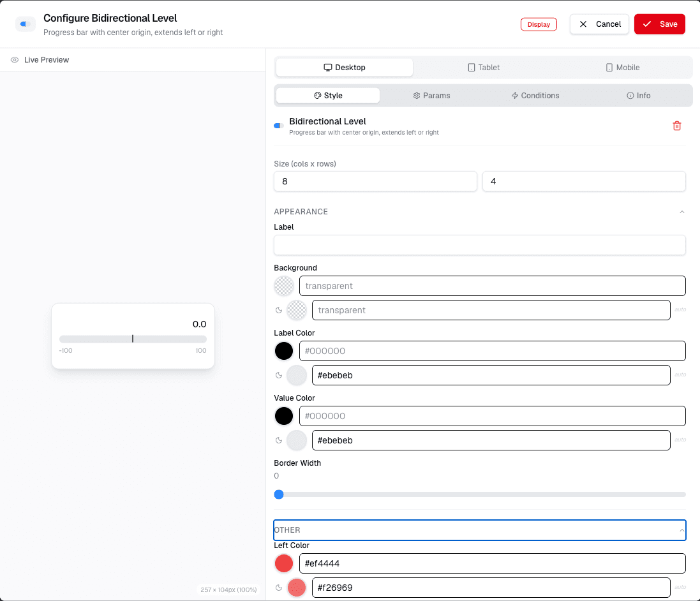Open the Left Color red #ef4444 swatch
700x601 pixels.
pos(284,563)
